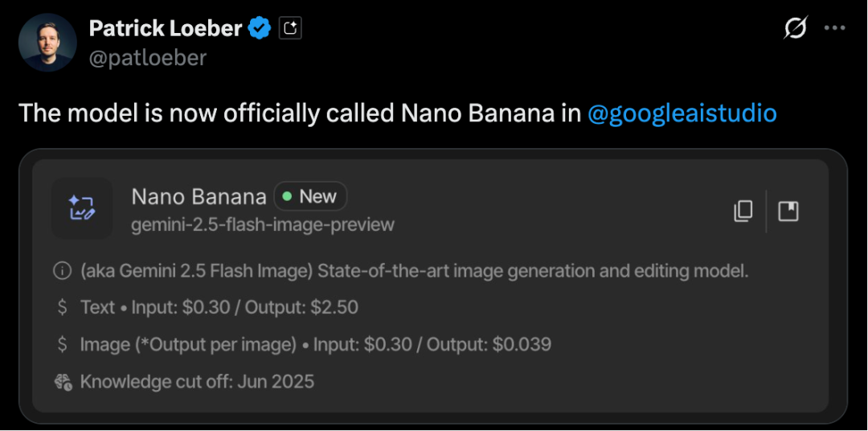
Task: Follow the @googleaistudio mention link
Action: click(x=682, y=113)
